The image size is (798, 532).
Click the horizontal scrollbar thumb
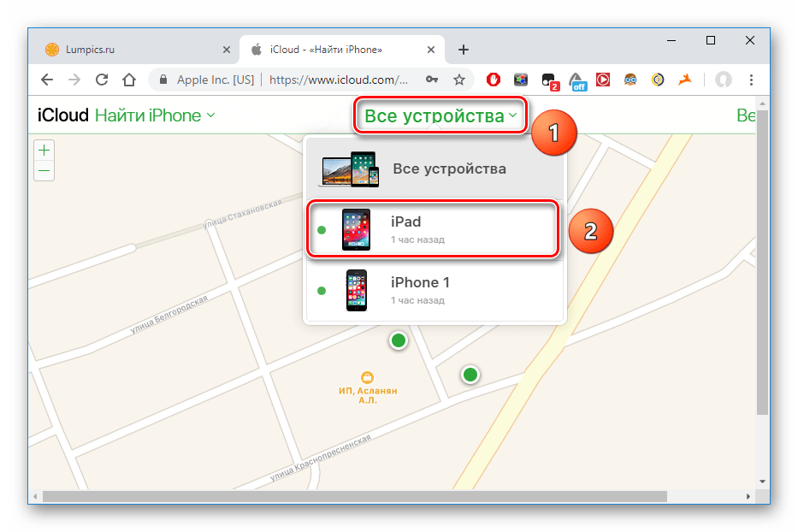[x=355, y=496]
